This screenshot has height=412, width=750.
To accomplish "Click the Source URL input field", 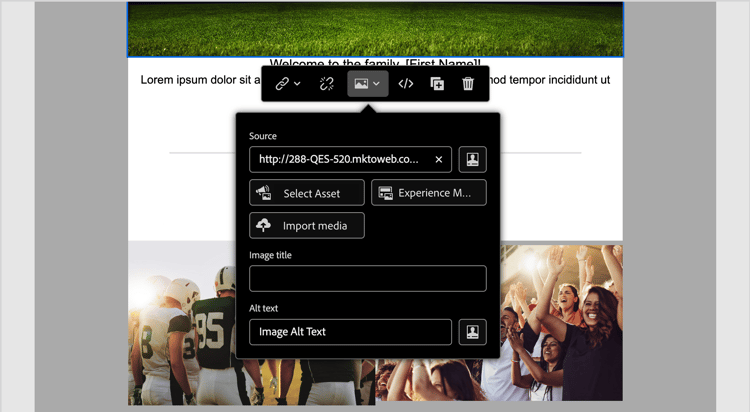I will 350,159.
